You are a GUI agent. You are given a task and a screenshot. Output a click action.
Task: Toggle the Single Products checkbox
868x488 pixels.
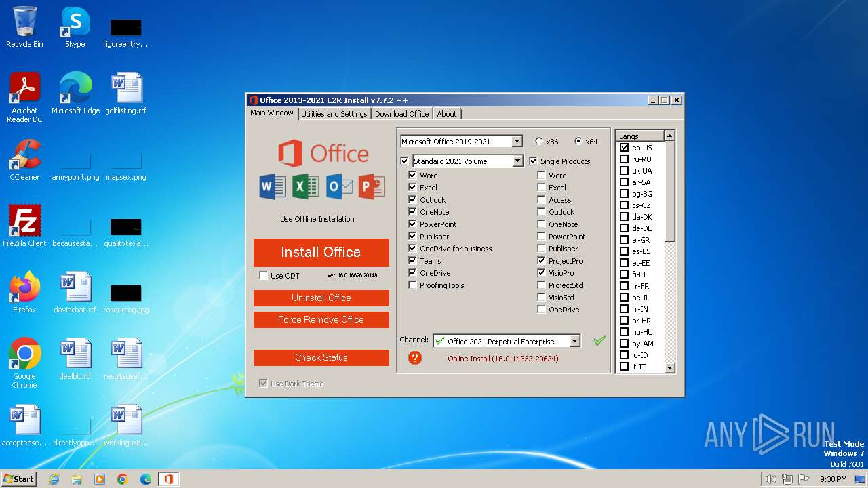pos(533,161)
